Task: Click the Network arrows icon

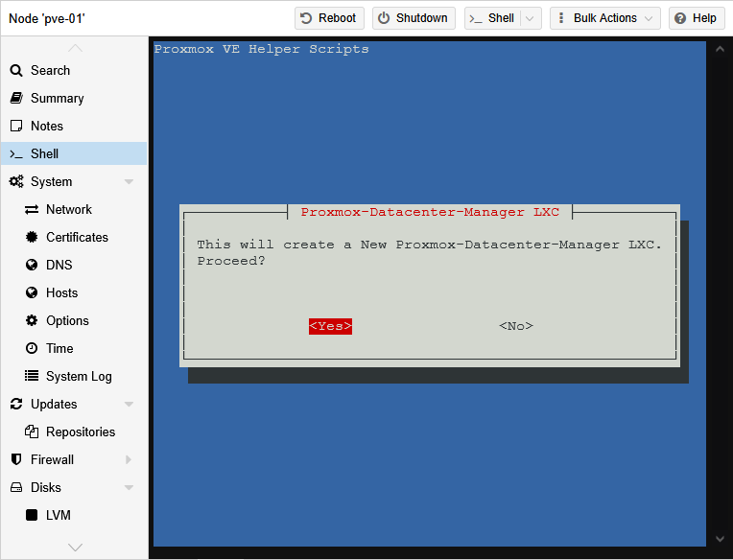Action: pos(32,210)
